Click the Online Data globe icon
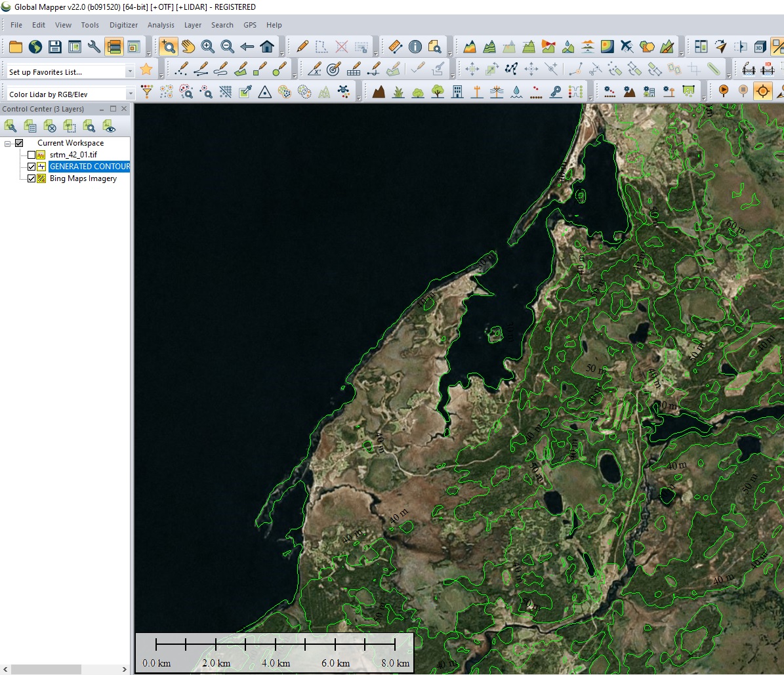Image resolution: width=784 pixels, height=675 pixels. pyautogui.click(x=35, y=47)
